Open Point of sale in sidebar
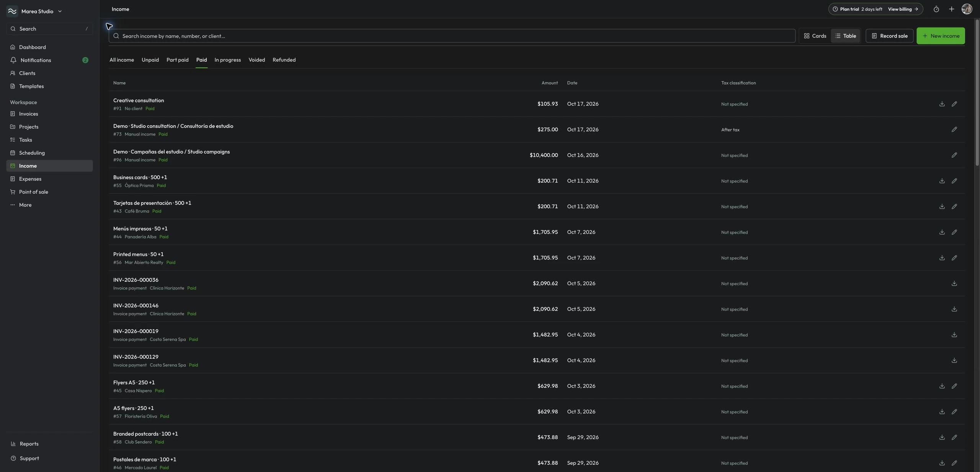Viewport: 980px width, 472px height. 49,192
